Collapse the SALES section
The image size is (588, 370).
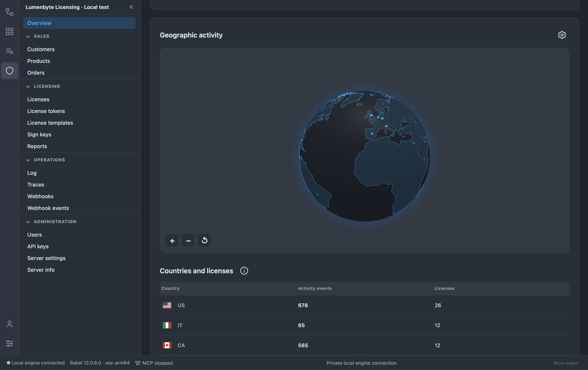(x=28, y=36)
